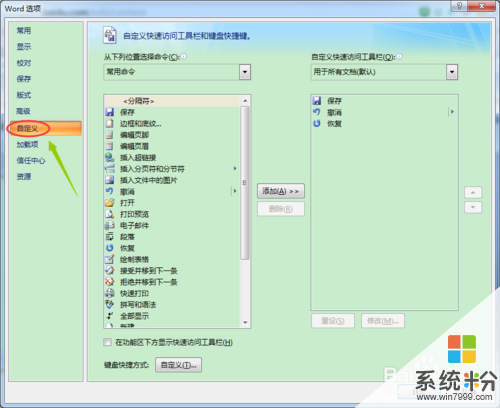500x408 pixels.
Task: Click the 快速打印 printer icon
Action: pos(110,293)
